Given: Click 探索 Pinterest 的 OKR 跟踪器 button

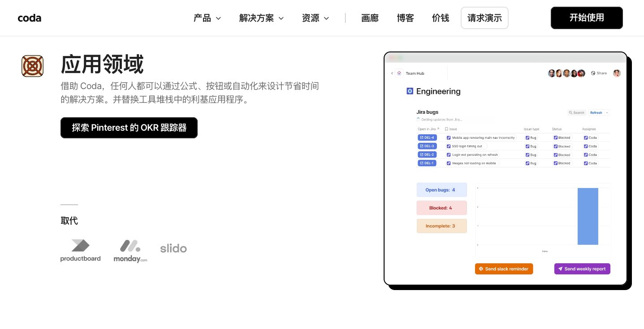Looking at the screenshot, I should click(129, 128).
